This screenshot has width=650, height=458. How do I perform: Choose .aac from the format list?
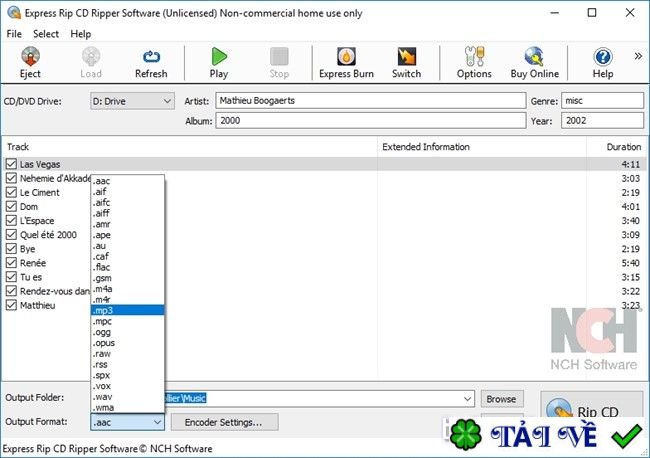127,181
